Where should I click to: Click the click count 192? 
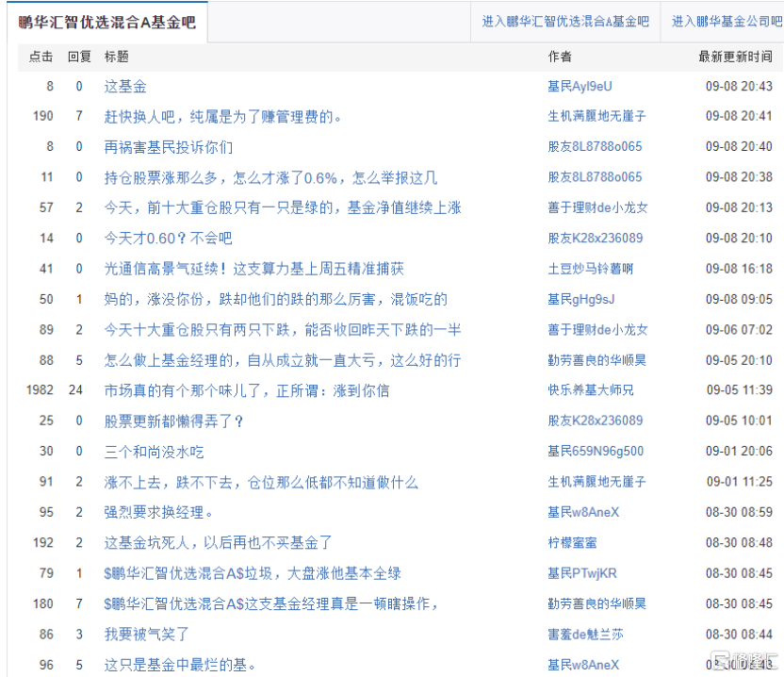point(43,542)
